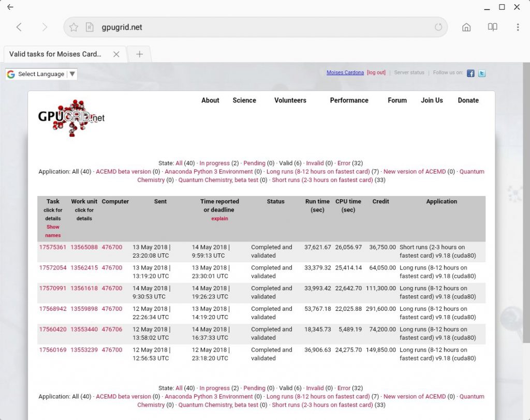
Task: Open work unit 13559898
Action: 84,309
